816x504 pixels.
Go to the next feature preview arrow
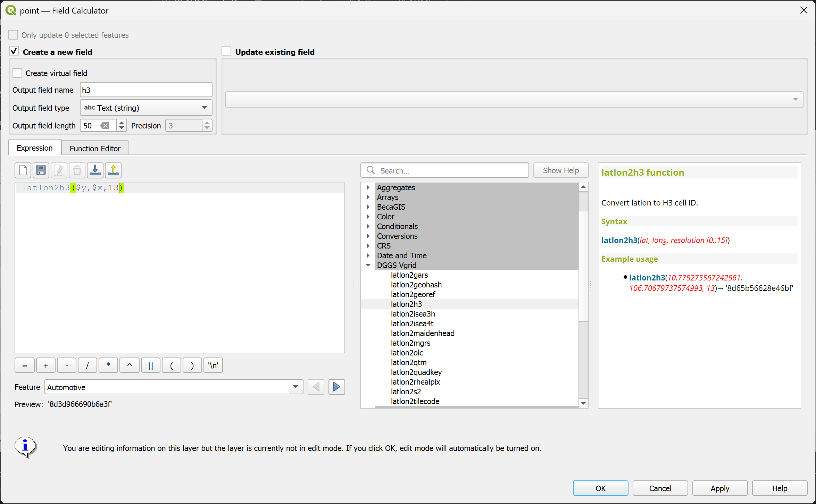336,387
